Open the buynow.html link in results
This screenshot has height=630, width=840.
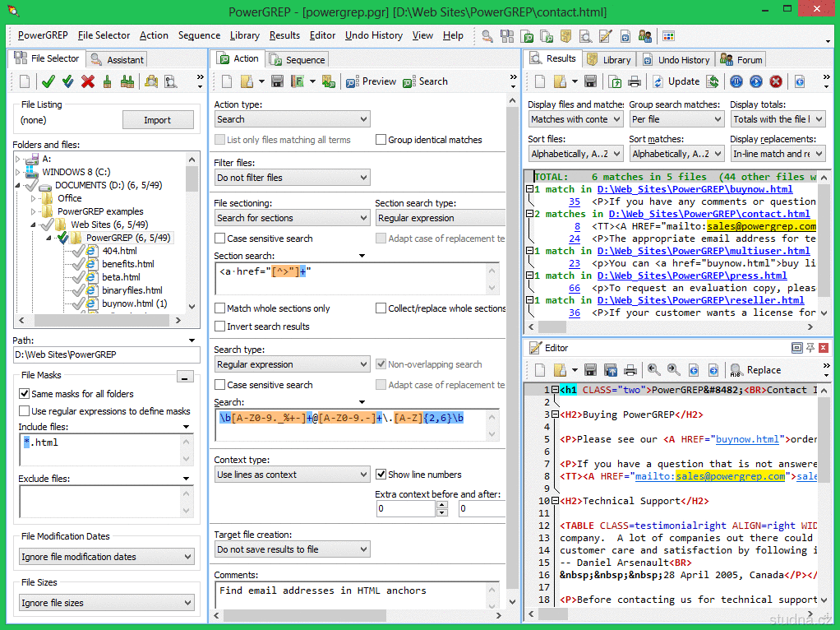pyautogui.click(x=695, y=189)
